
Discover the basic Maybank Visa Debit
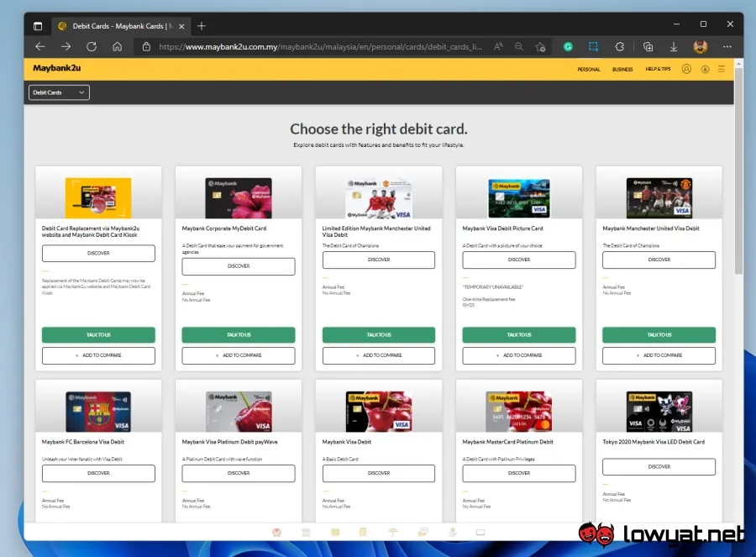(x=379, y=473)
